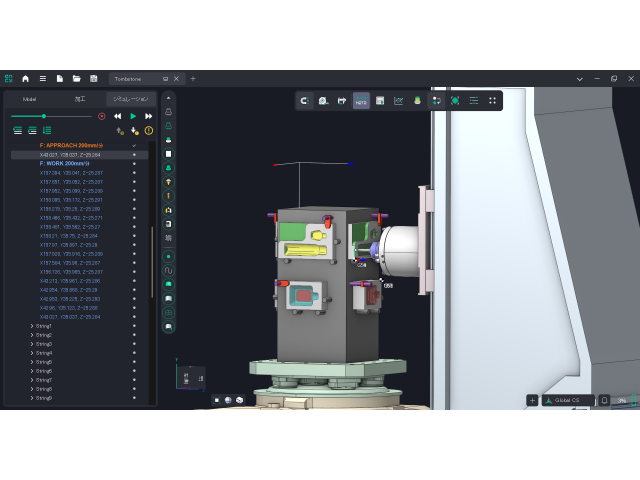Expand the String3 tree node
This screenshot has width=640, height=480.
(x=32, y=344)
